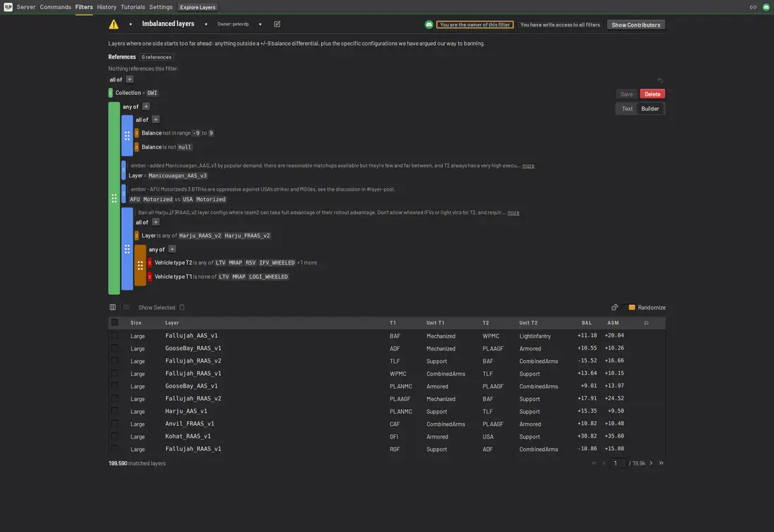Sort by the ASM column header

coord(613,323)
